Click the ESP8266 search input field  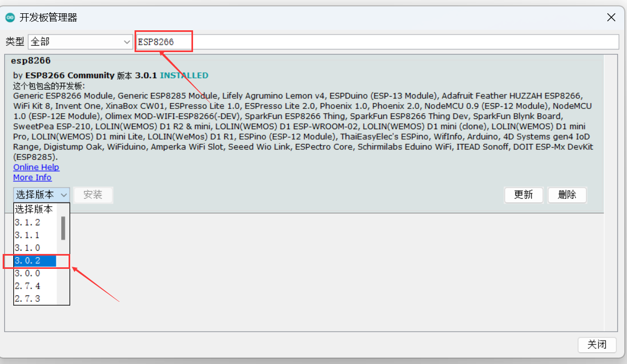(377, 42)
